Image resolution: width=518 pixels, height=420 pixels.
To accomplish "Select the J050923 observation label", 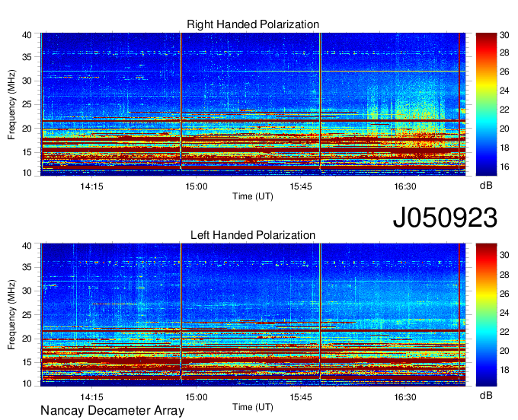I will coord(445,218).
